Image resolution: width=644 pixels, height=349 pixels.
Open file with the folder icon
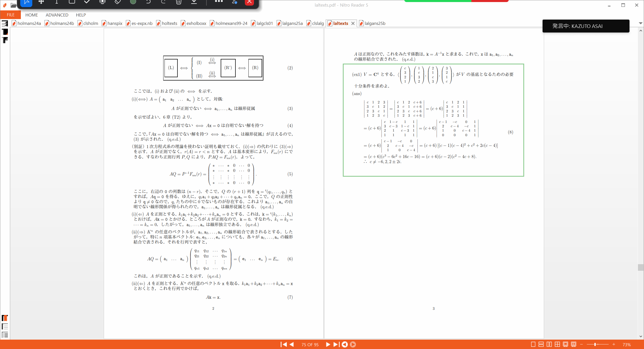13,5
